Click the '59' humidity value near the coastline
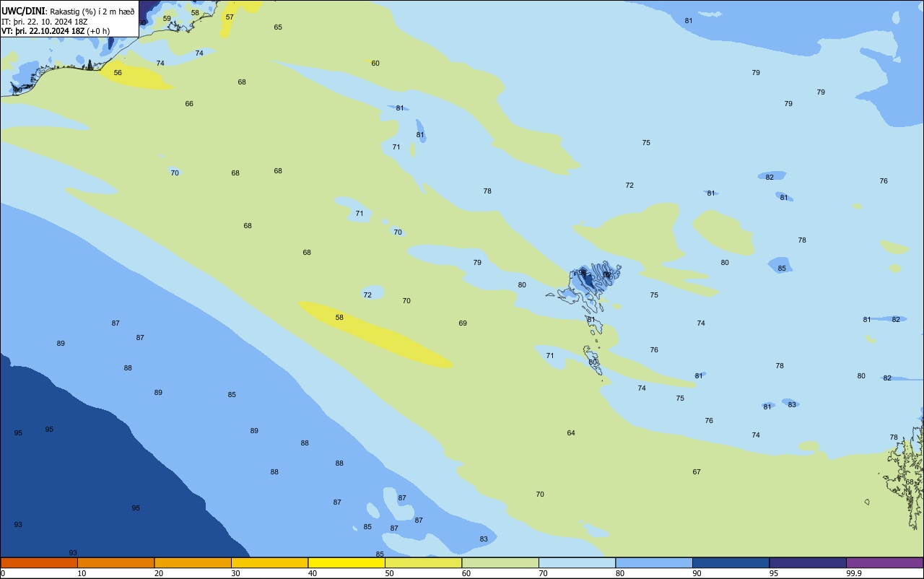 coord(167,19)
